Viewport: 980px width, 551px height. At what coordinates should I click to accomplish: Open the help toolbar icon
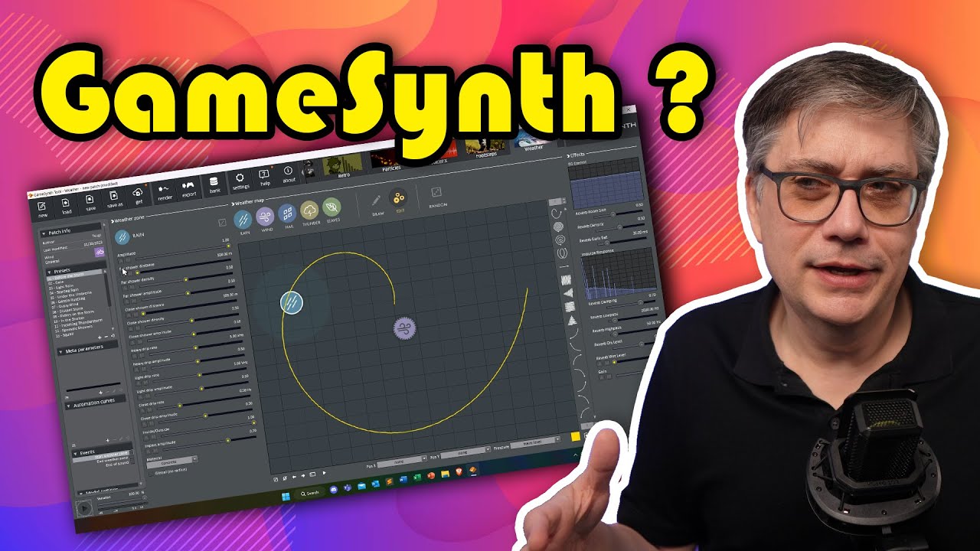263,174
